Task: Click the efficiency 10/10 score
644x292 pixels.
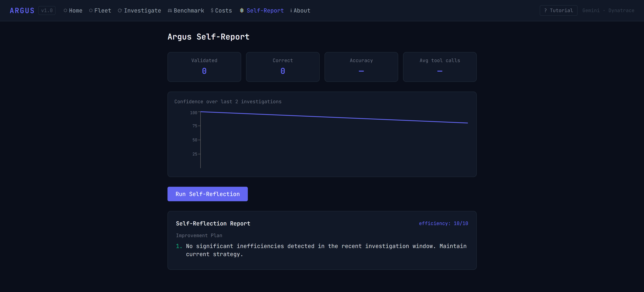Action: pyautogui.click(x=443, y=223)
